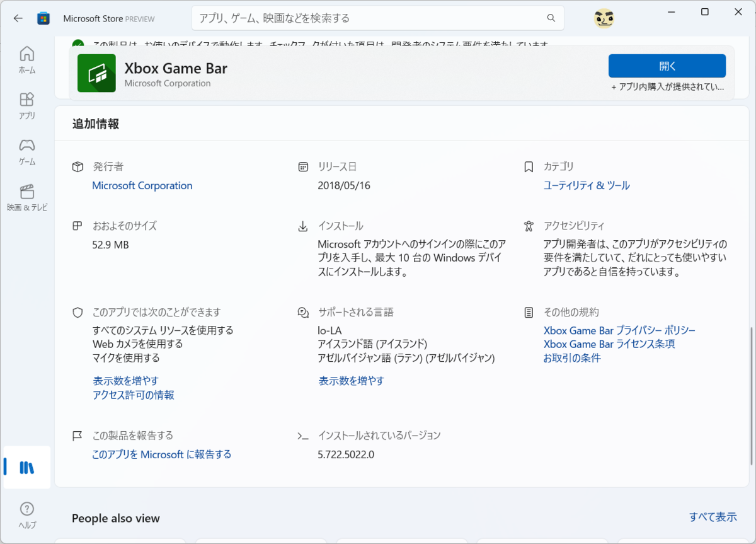Click the 発行者 package icon
The image size is (756, 544).
pos(77,167)
